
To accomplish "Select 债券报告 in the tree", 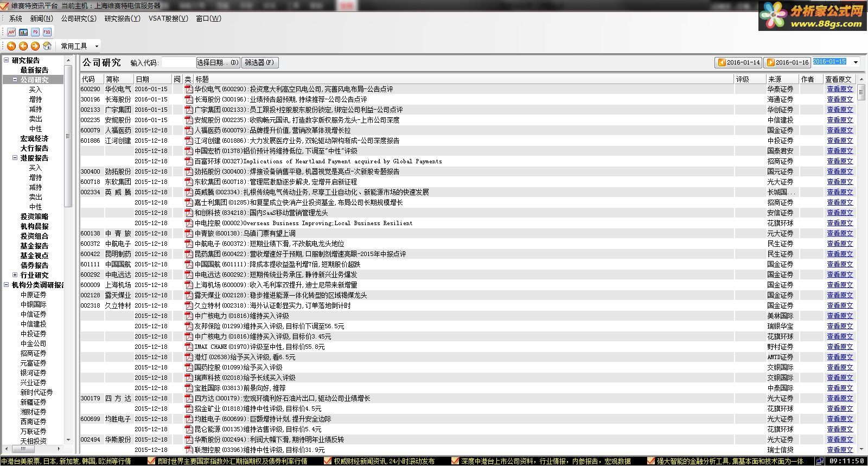I will [34, 265].
